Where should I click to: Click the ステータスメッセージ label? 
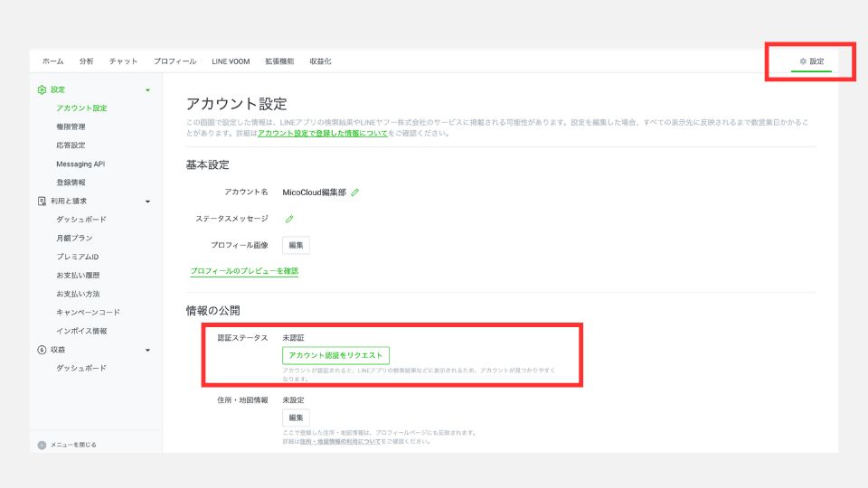pyautogui.click(x=232, y=219)
